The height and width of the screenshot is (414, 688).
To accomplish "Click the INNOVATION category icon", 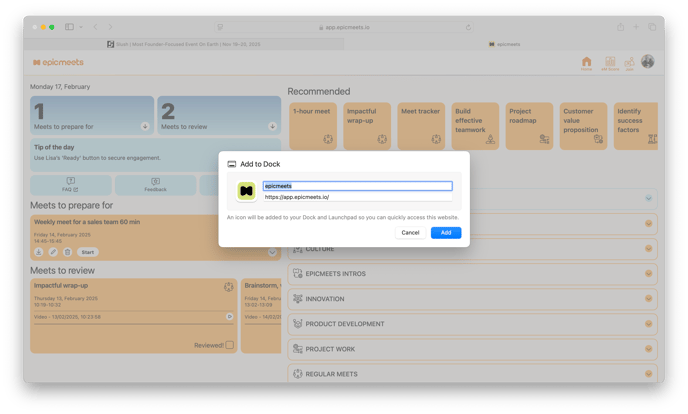I will tap(297, 298).
